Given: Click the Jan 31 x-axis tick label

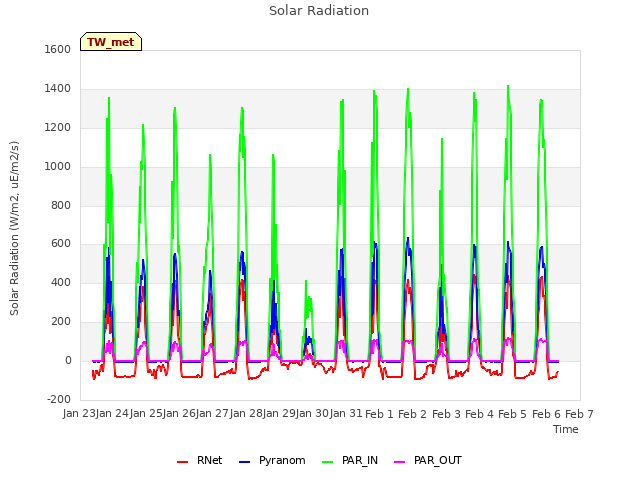Looking at the screenshot, I should (x=346, y=413).
